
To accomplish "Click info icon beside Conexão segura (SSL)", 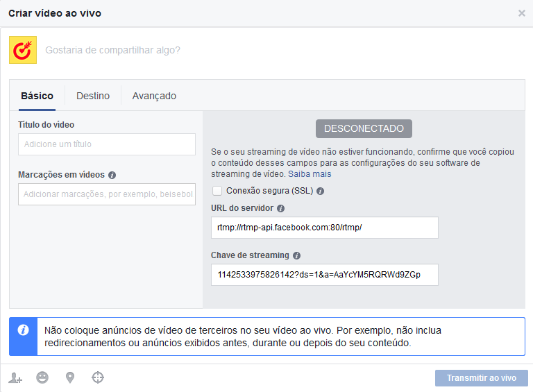I will pos(321,191).
